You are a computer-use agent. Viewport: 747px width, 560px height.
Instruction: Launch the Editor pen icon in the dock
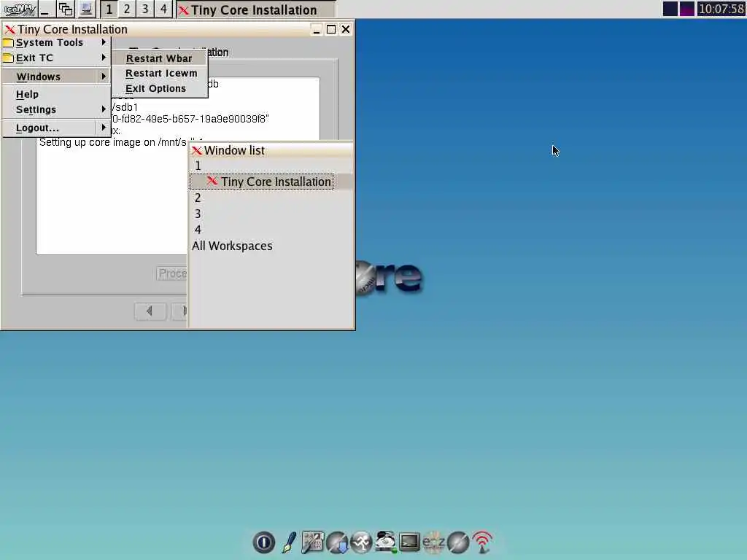click(x=289, y=542)
